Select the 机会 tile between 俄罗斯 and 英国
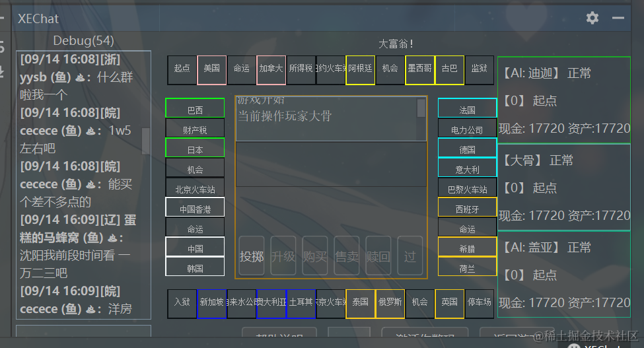The width and height of the screenshot is (644, 348). coord(419,304)
